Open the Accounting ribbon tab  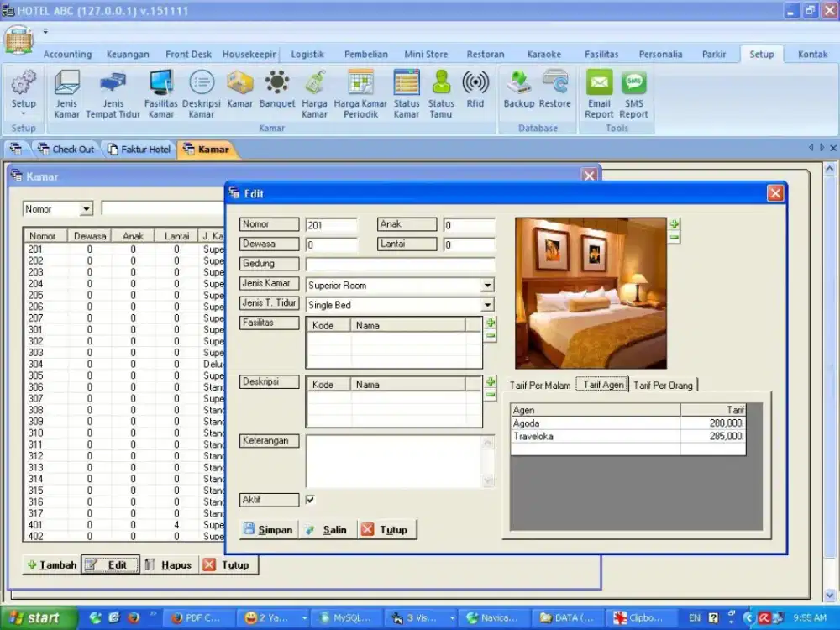[67, 54]
